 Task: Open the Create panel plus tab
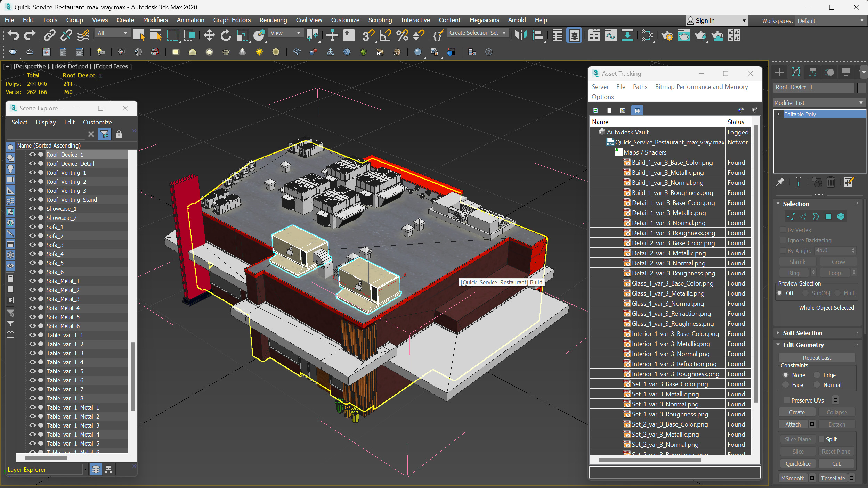779,72
